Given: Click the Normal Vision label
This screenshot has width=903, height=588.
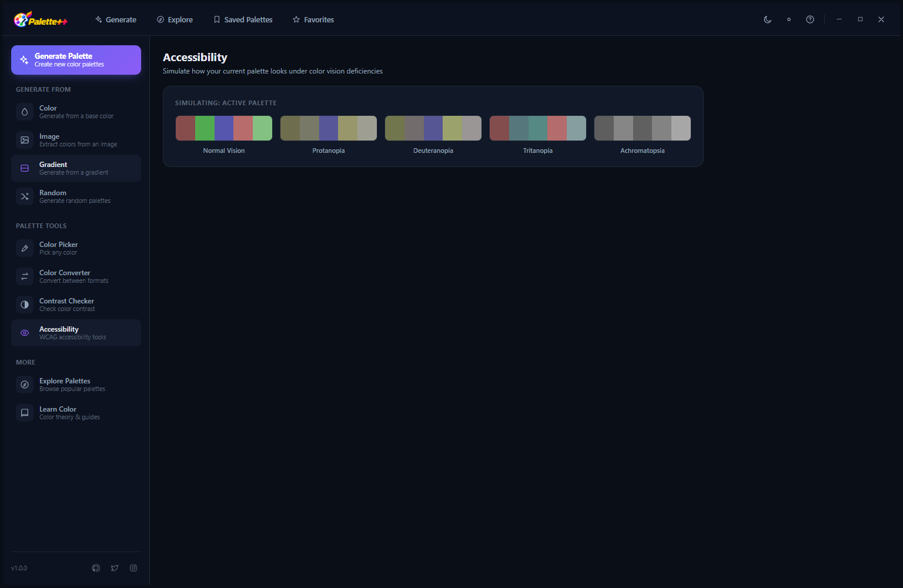Looking at the screenshot, I should [224, 151].
